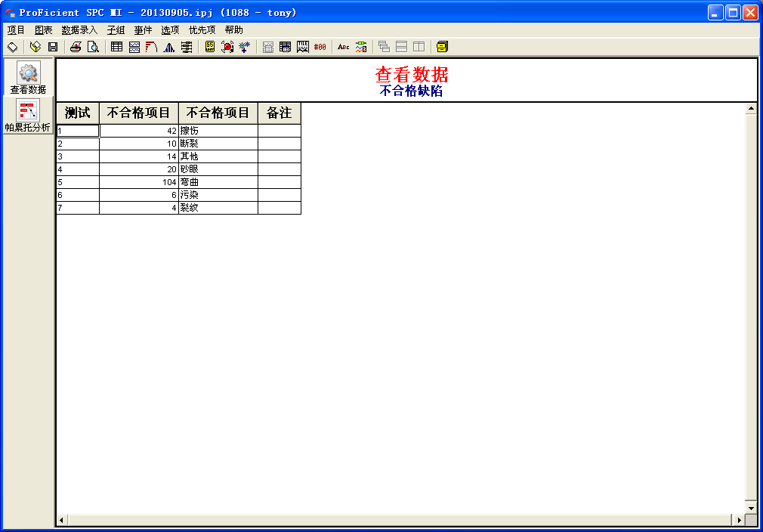763x532 pixels.
Task: Select the cell with value 14
Action: pyautogui.click(x=139, y=156)
